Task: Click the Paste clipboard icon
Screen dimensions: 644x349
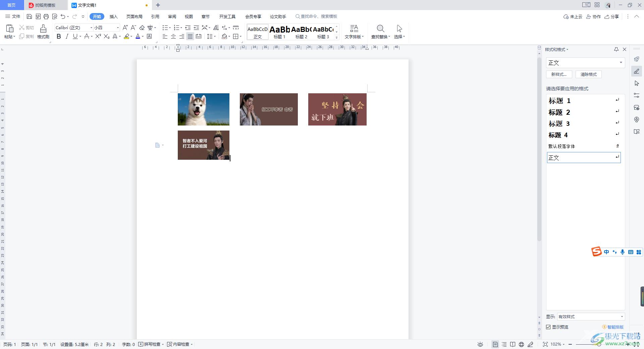Action: 10,29
